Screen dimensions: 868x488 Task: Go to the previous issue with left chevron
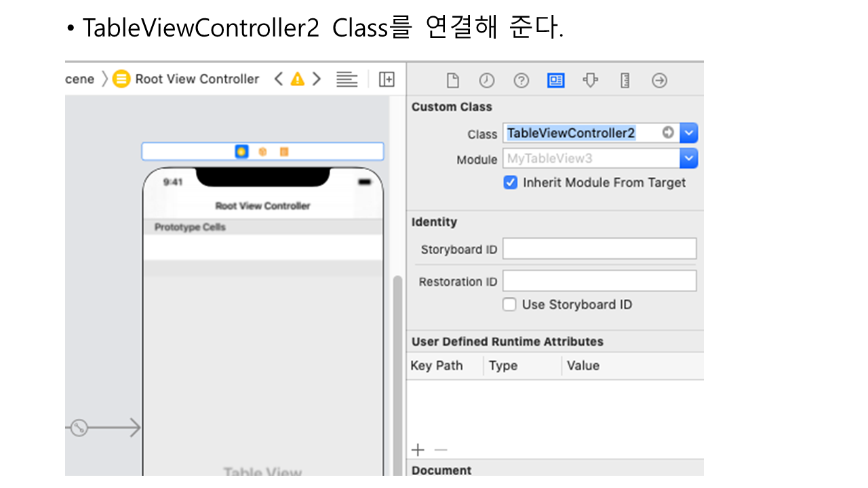[278, 79]
